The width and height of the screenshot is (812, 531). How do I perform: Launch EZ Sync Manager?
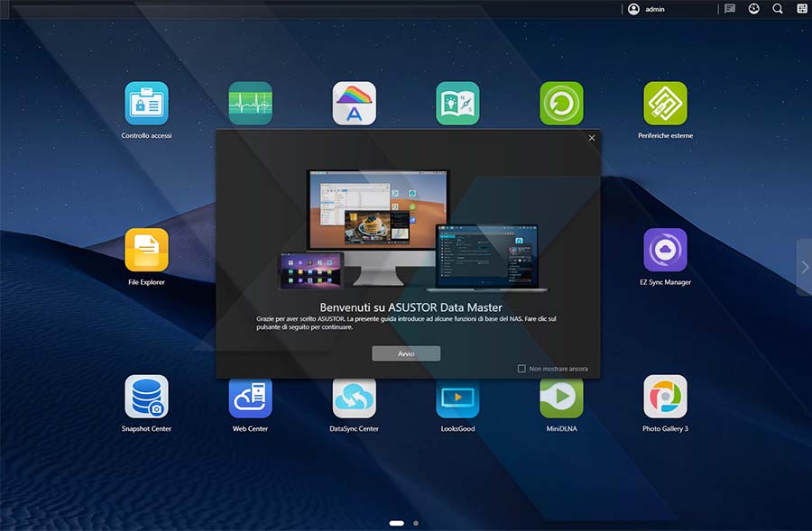tap(665, 250)
